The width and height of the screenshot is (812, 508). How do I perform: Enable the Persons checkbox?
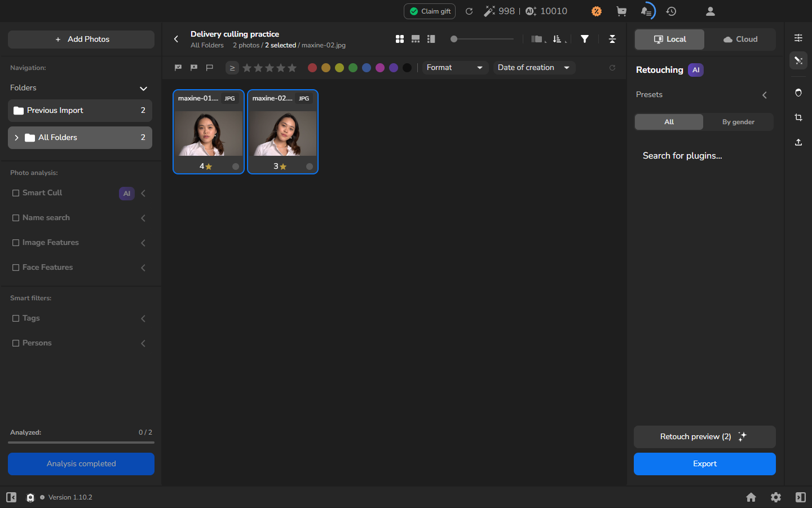(16, 343)
